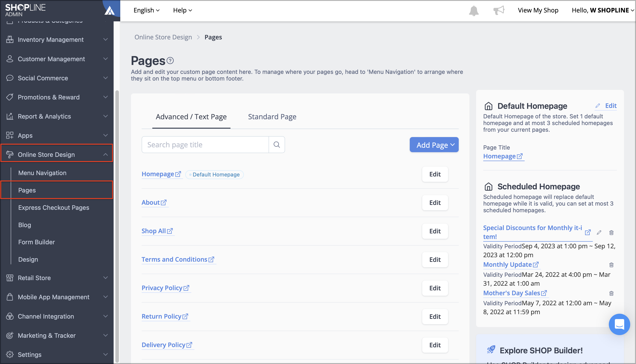Click the Customer Management person icon
Image resolution: width=636 pixels, height=364 pixels.
click(x=10, y=59)
